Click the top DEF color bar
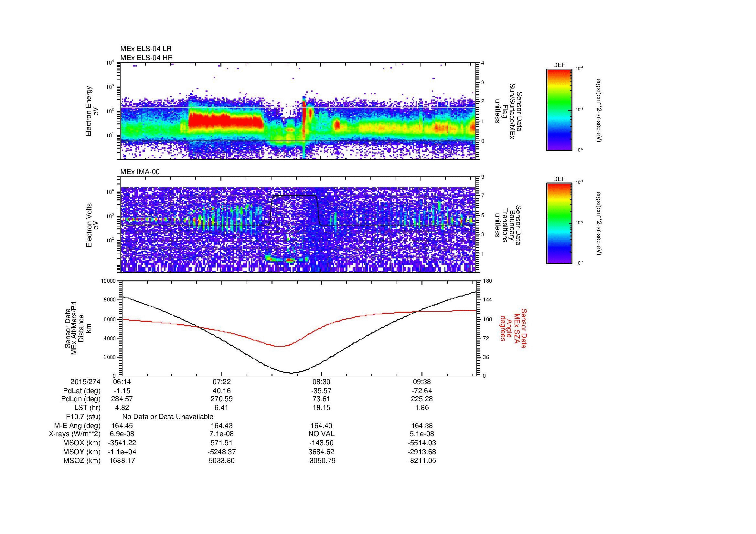This screenshot has height=534, width=756. [559, 110]
